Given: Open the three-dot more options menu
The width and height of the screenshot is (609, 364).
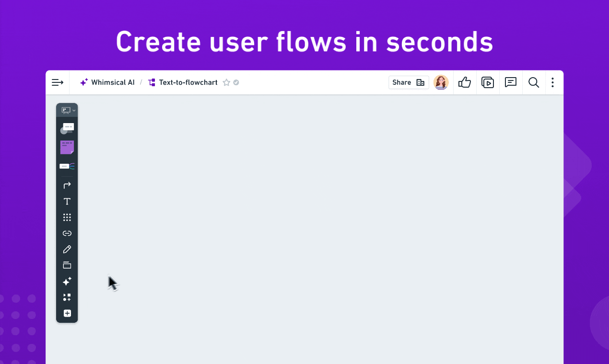Looking at the screenshot, I should pyautogui.click(x=552, y=82).
